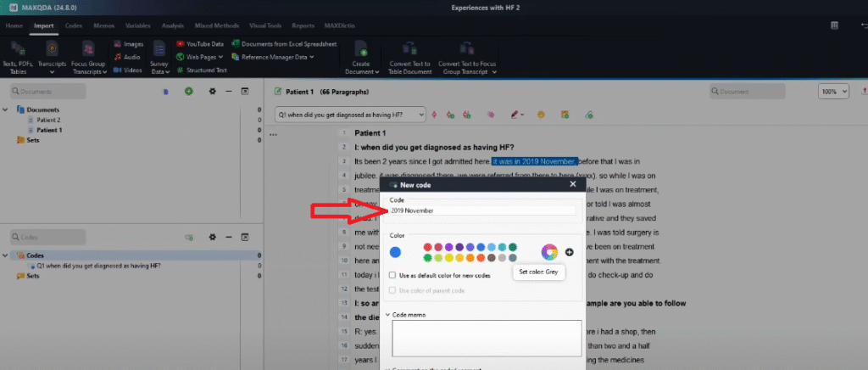Undock the Codes panel window
The height and width of the screenshot is (370, 868).
point(245,237)
